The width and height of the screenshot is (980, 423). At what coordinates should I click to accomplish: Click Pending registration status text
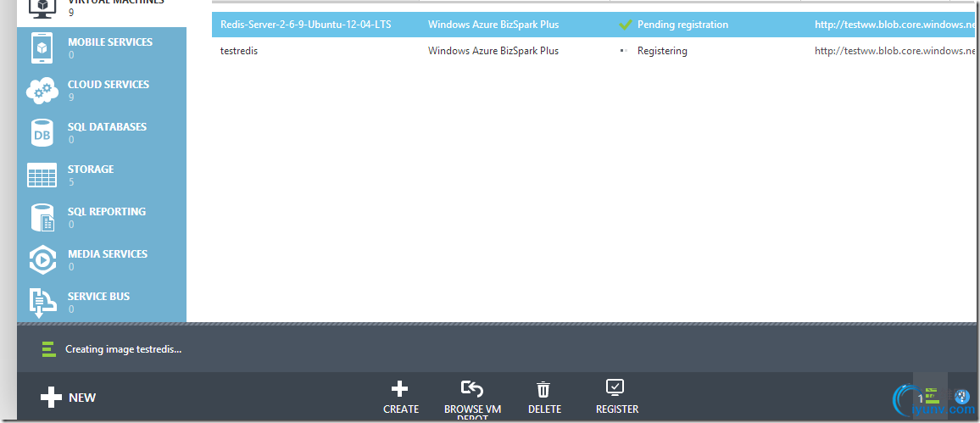682,25
